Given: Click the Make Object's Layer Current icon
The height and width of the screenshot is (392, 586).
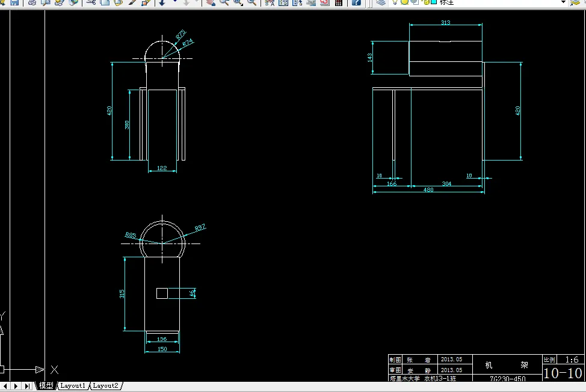Looking at the screenshot, I should (x=575, y=2).
